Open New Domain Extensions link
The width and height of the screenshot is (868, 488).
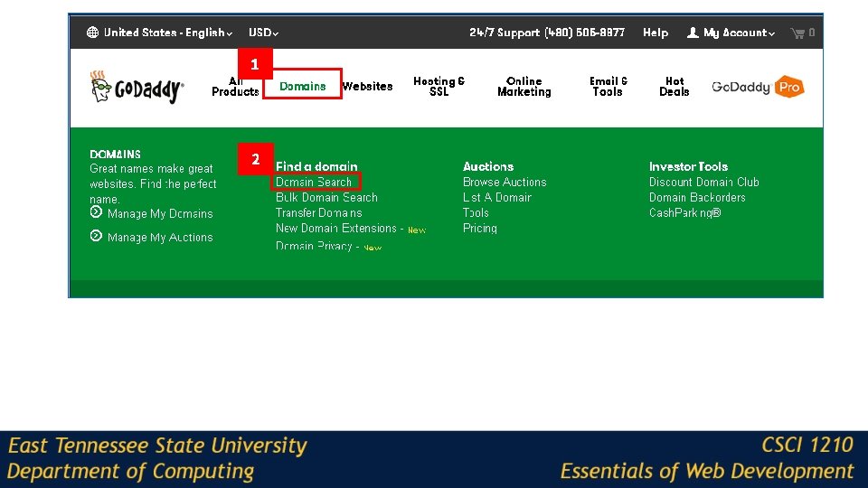click(336, 228)
